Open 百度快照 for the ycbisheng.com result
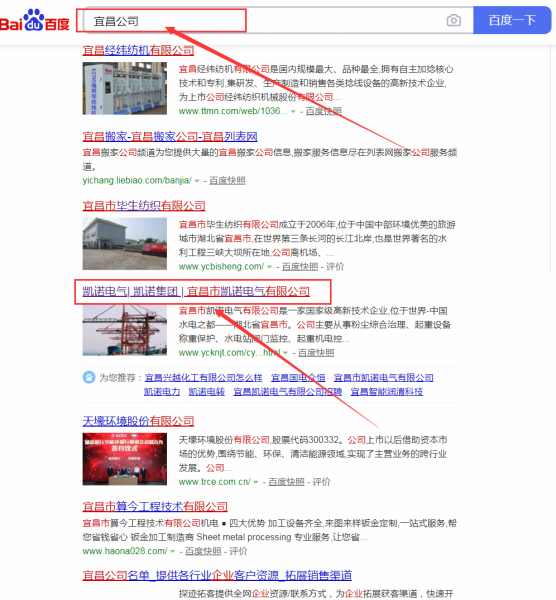 coord(300,267)
